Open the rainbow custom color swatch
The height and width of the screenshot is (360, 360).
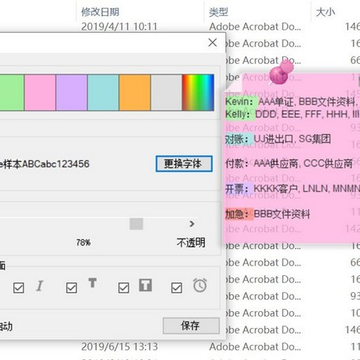tap(198, 92)
